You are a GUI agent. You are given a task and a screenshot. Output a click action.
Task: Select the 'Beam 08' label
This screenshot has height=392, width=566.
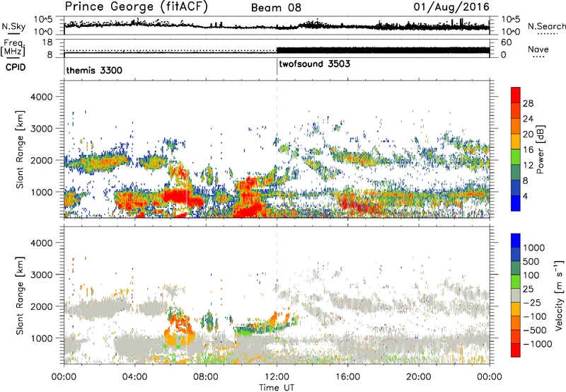click(x=276, y=8)
